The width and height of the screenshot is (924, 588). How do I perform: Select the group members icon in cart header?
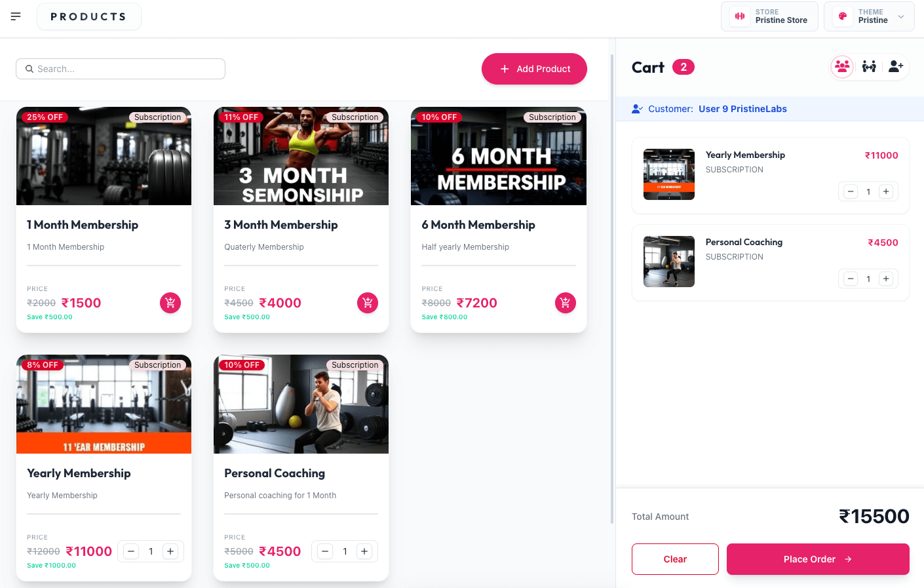(842, 66)
